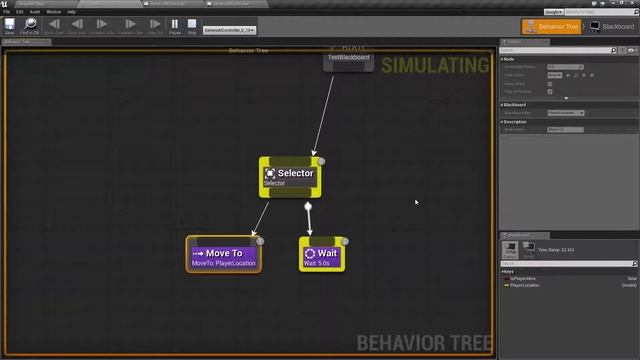Open the Edit menu
Viewport: 640px width, 360px height.
(20, 12)
